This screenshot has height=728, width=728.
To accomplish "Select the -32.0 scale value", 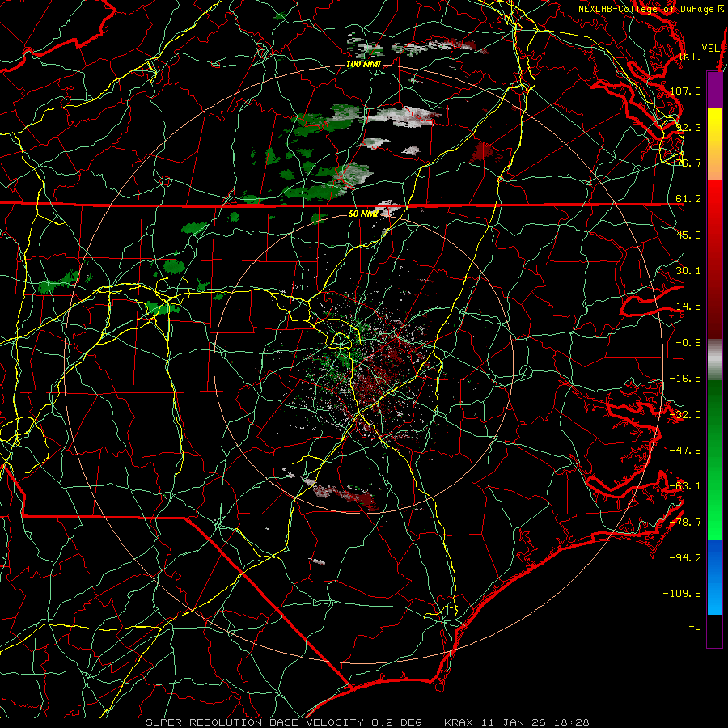I will pos(685,415).
